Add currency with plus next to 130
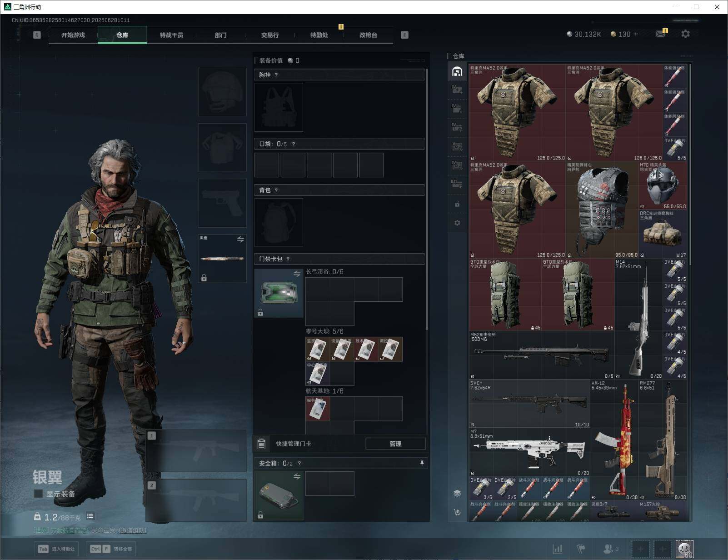Screen dimensions: 728x560 point(636,34)
